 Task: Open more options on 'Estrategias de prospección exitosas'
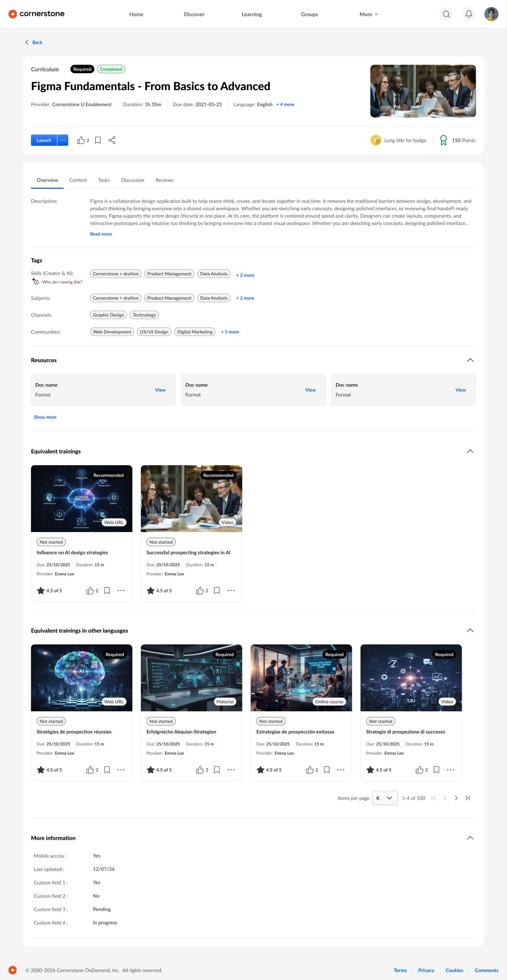[x=341, y=770]
